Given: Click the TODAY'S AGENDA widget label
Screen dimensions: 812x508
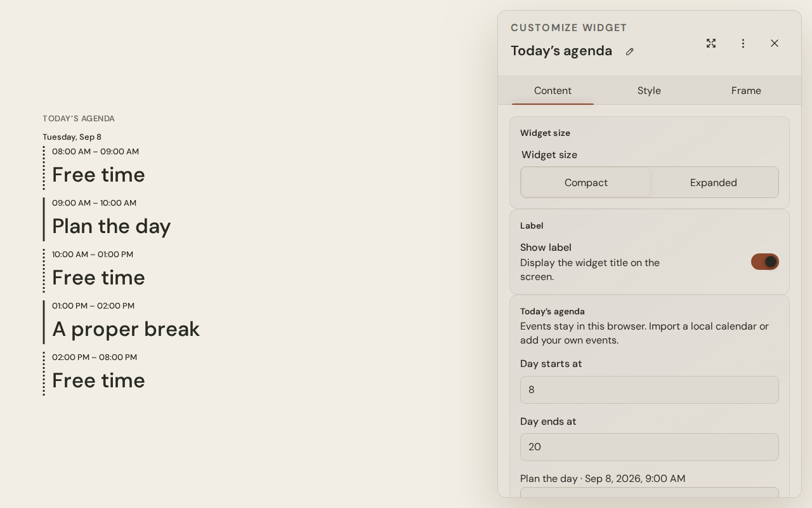Looking at the screenshot, I should coord(79,119).
